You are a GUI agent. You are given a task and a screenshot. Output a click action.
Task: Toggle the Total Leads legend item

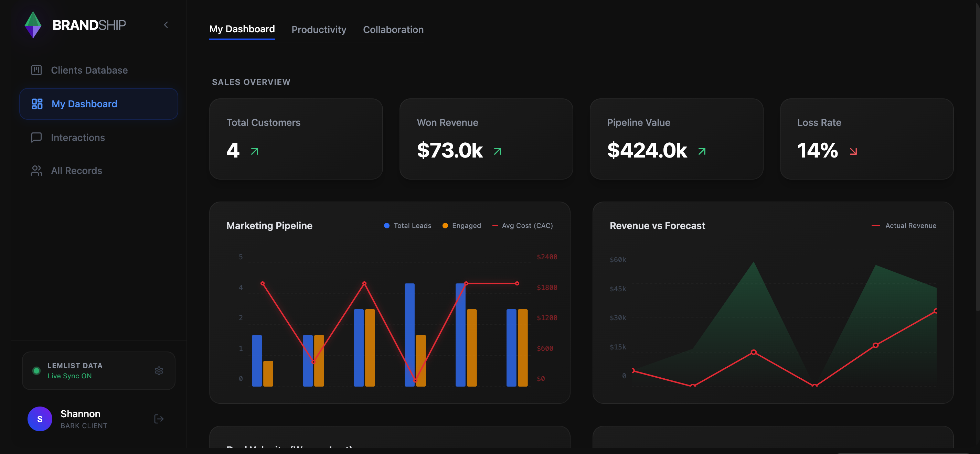[x=407, y=225]
